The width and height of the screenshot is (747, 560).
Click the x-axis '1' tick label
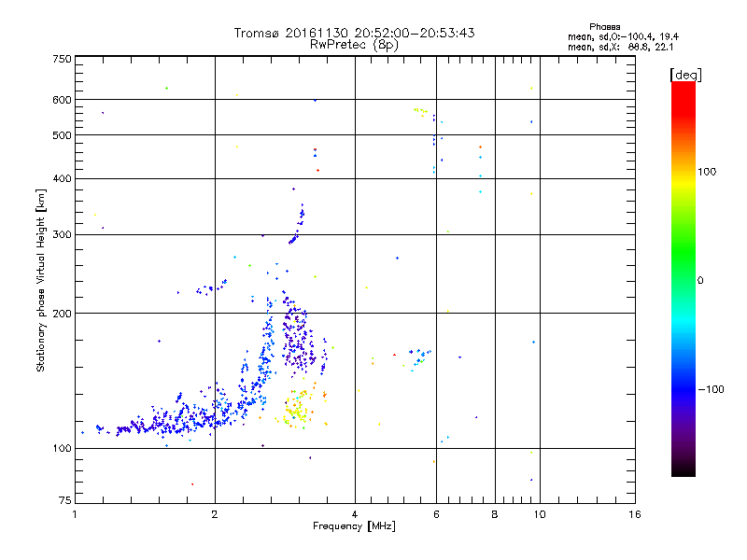75,514
